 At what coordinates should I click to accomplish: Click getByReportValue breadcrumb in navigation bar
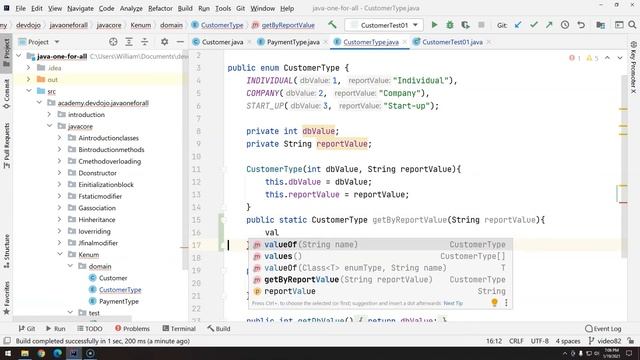(x=288, y=25)
